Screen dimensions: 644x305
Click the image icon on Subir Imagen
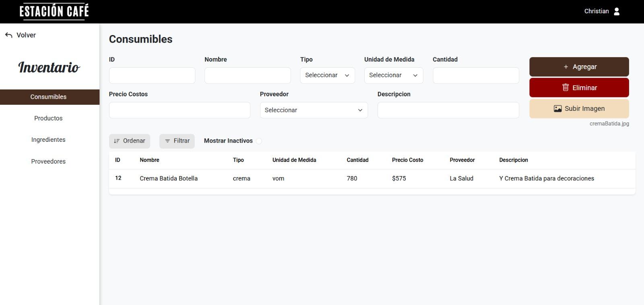point(557,108)
